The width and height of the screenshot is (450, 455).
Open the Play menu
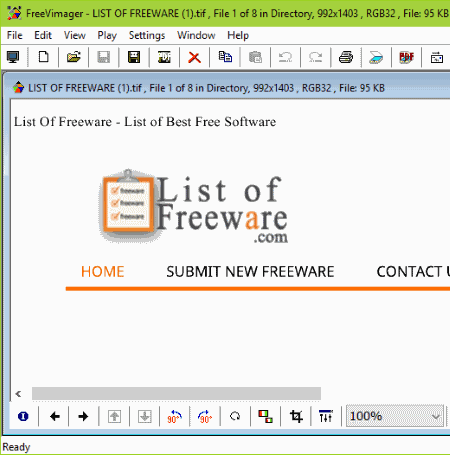pyautogui.click(x=107, y=35)
